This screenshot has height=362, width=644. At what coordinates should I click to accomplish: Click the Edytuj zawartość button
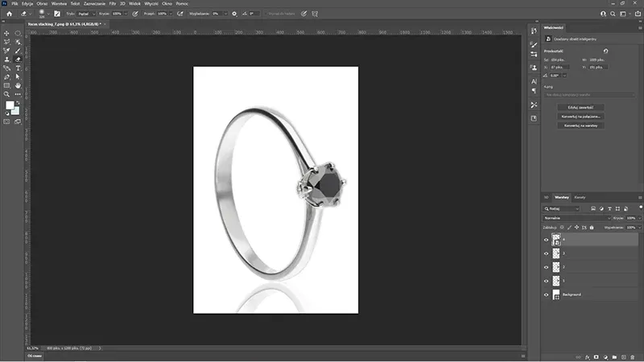click(x=580, y=107)
